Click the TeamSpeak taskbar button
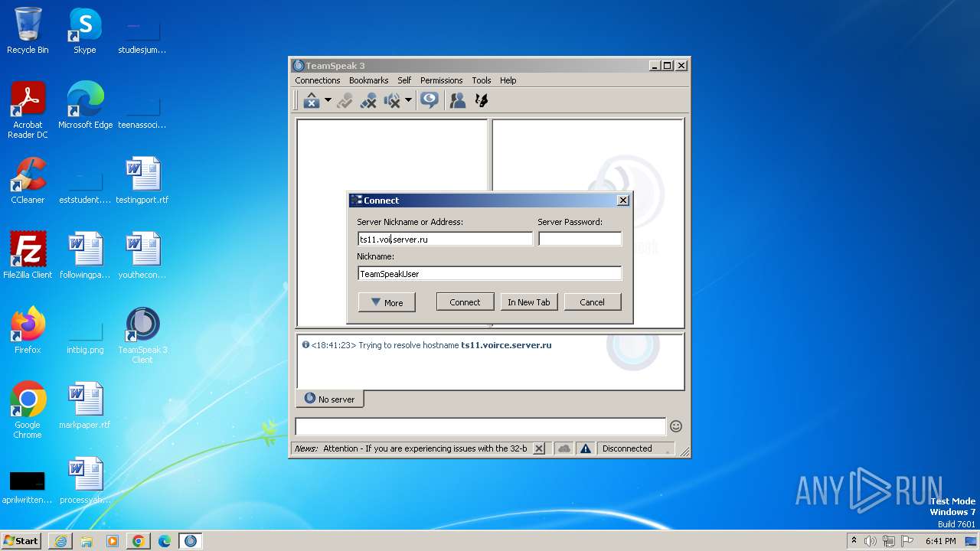Image resolution: width=980 pixels, height=551 pixels. coord(191,541)
